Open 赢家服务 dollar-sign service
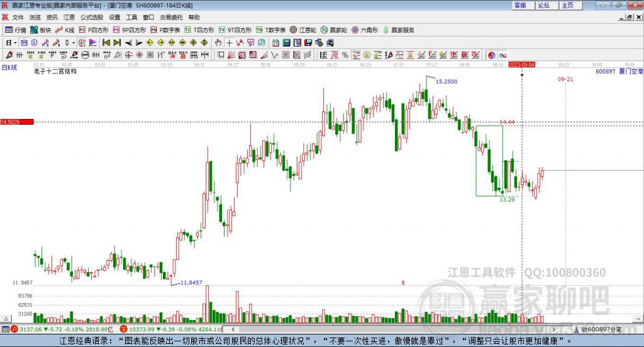The height and width of the screenshot is (347, 644). point(398,30)
